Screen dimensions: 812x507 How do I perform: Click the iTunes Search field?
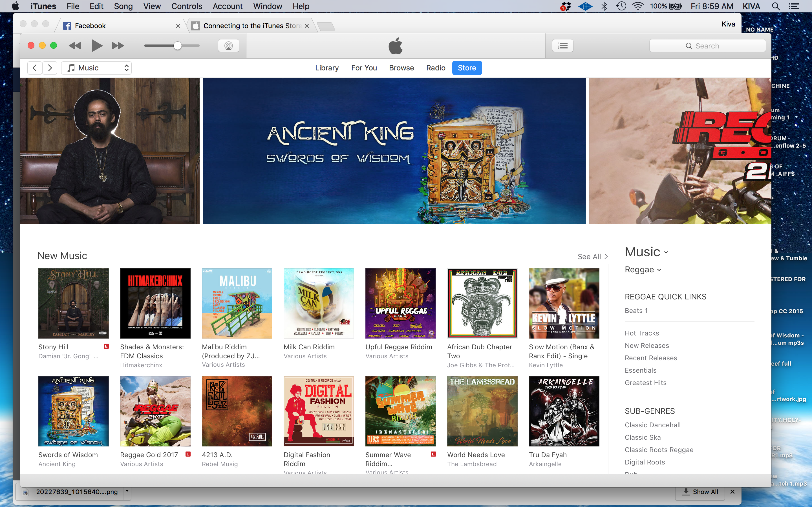coord(707,46)
